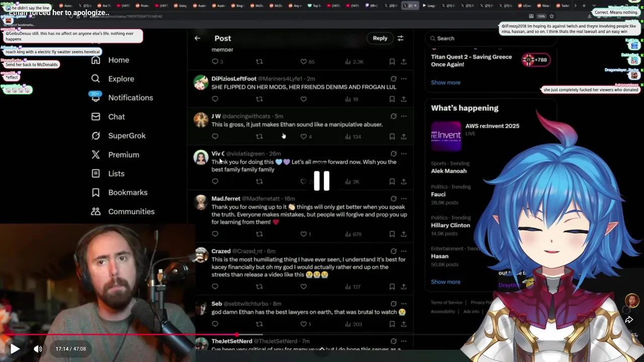Mute the video with the speaker icon
This screenshot has width=644, height=362.
(x=38, y=348)
